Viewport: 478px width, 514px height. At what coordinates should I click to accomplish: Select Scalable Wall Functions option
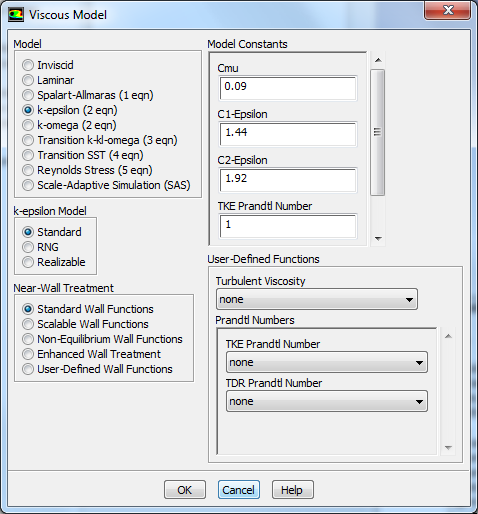(28, 324)
